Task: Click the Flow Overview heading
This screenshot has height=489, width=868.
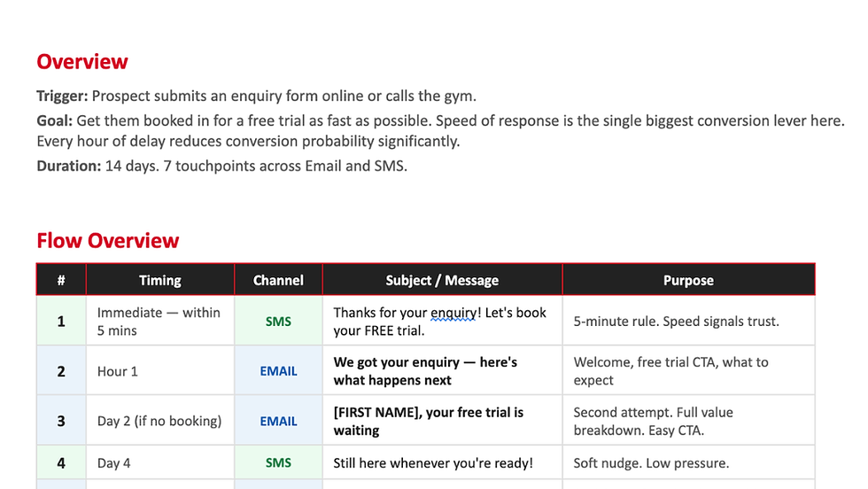Action: point(108,241)
